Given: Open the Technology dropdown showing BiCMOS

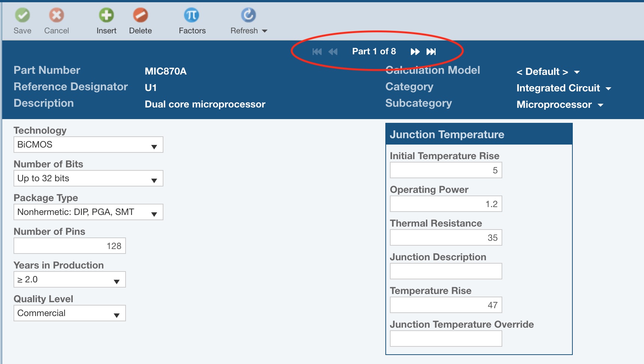Looking at the screenshot, I should 88,145.
